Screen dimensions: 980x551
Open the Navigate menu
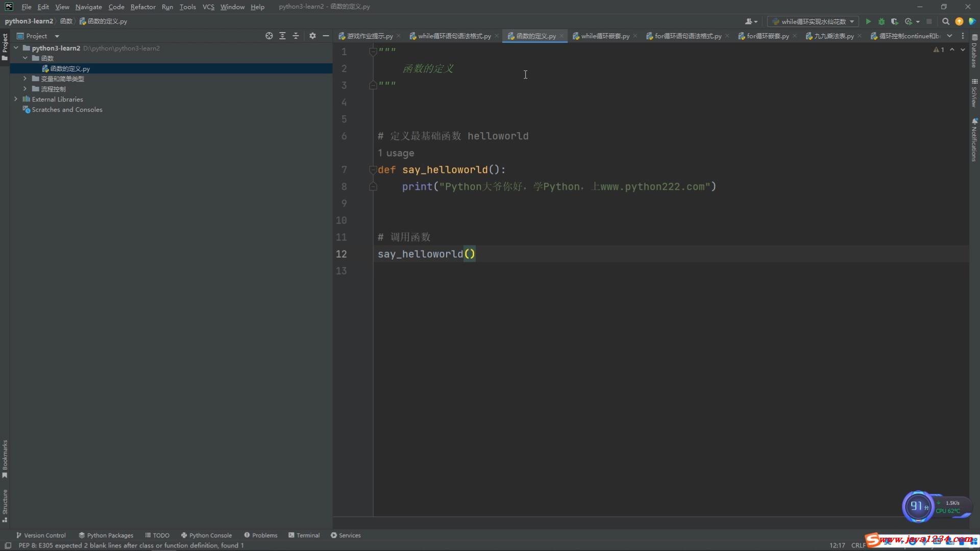[88, 7]
